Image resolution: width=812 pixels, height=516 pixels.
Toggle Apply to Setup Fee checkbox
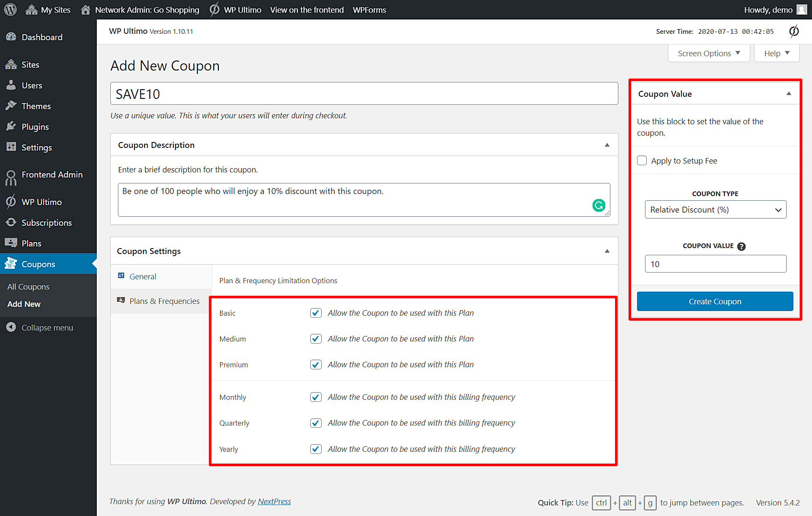tap(642, 161)
